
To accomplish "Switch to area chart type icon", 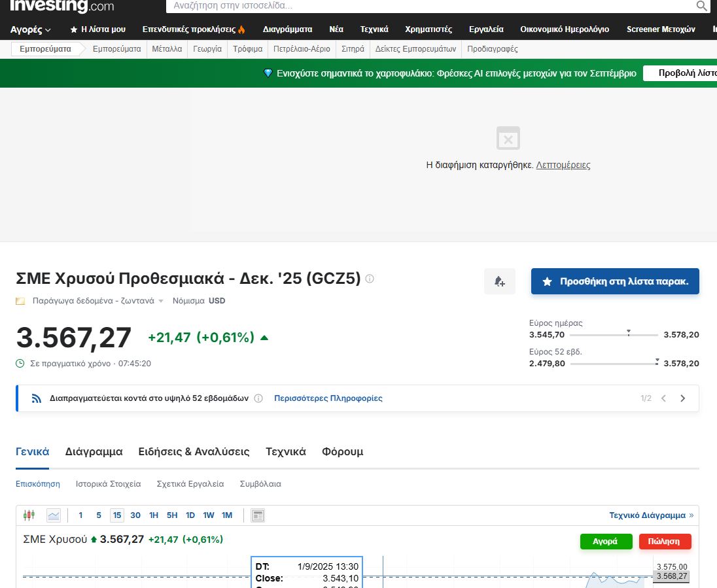I will pyautogui.click(x=54, y=515).
